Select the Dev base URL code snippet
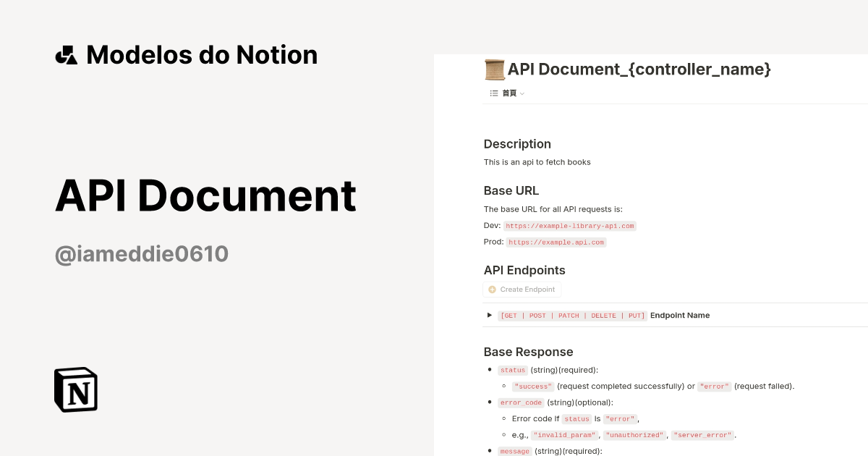 570,225
